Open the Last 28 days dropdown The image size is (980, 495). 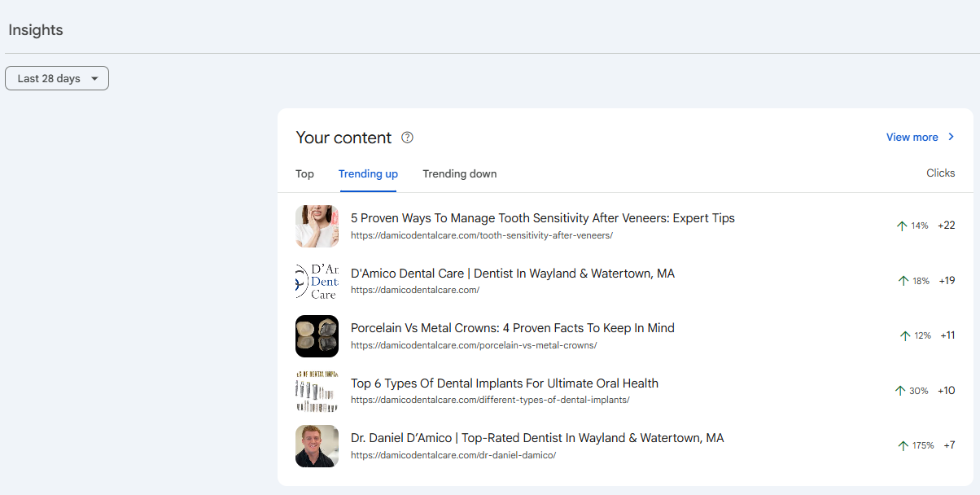[57, 78]
